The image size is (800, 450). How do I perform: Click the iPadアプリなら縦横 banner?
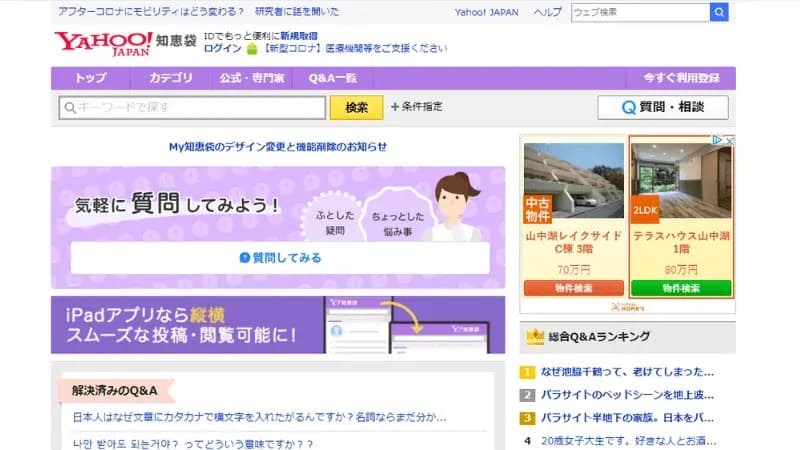(x=278, y=324)
